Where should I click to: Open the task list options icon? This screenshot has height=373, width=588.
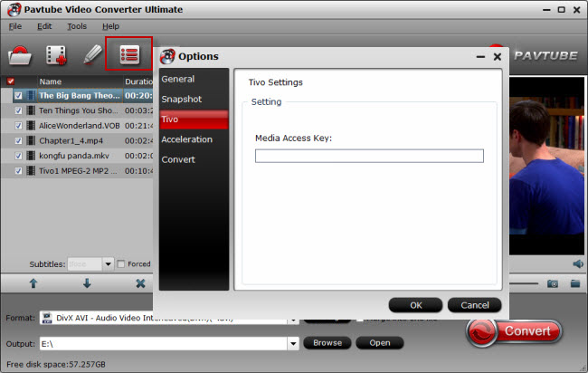[x=129, y=55]
